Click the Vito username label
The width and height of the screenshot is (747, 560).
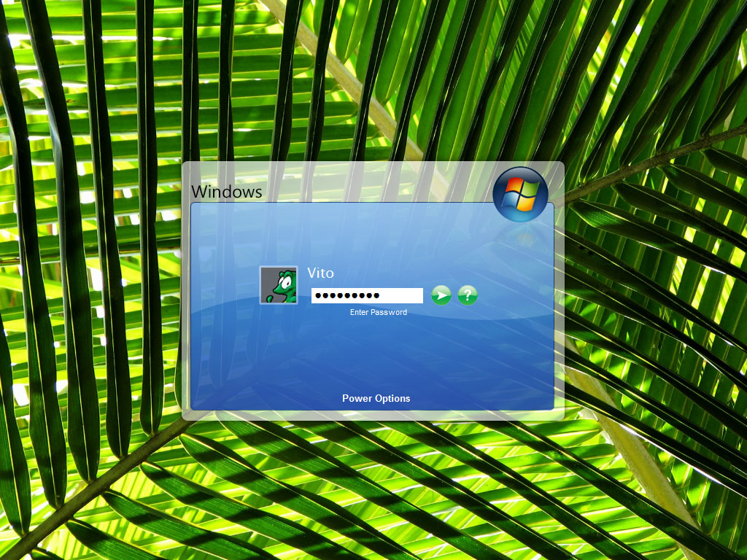[320, 273]
